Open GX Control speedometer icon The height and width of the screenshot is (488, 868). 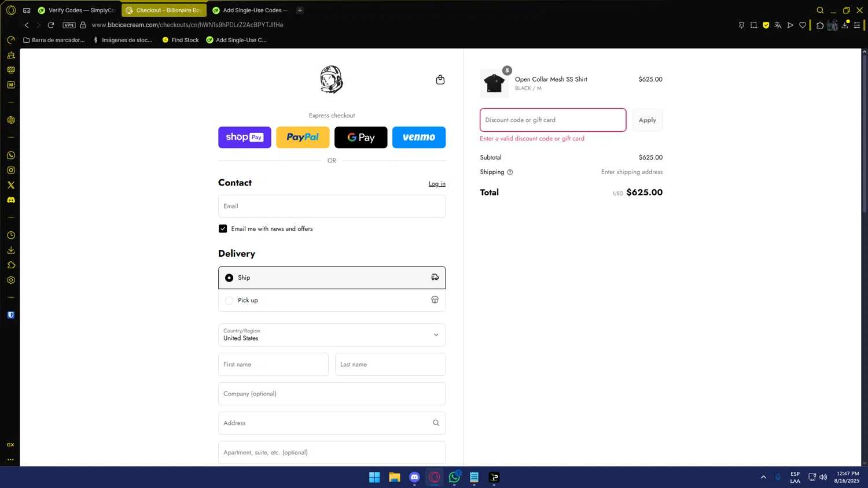coord(11,40)
